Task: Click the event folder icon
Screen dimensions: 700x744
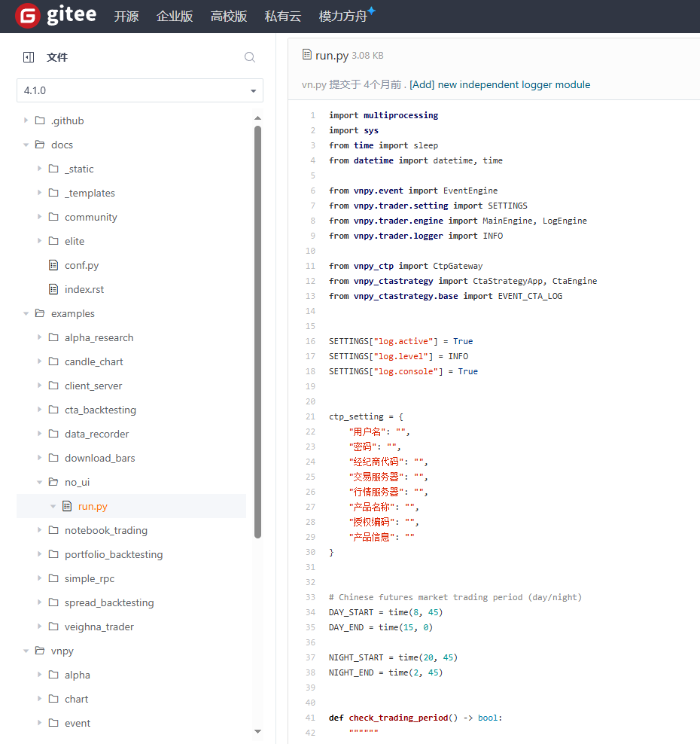Action: (53, 723)
